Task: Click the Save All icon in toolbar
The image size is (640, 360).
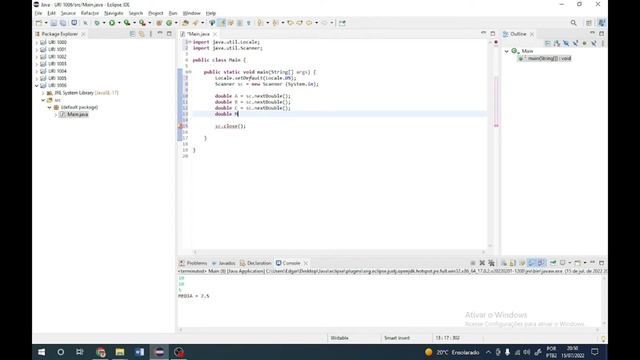Action: pos(63,23)
